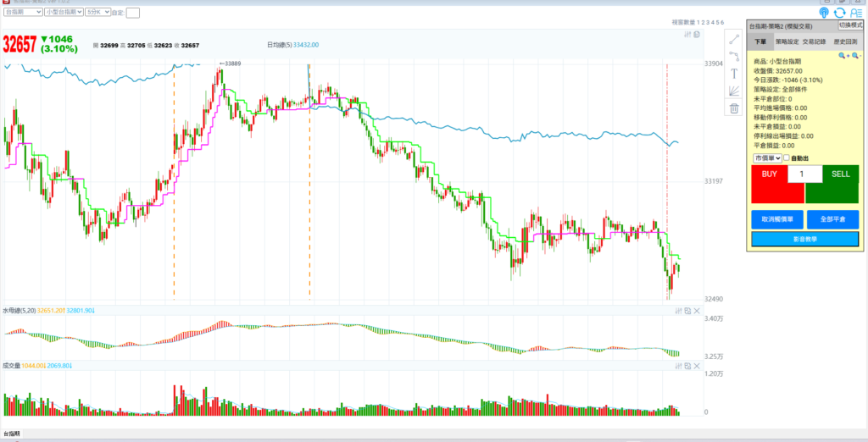The width and height of the screenshot is (868, 442).
Task: Click the trash icon to delete drawings
Action: click(734, 108)
